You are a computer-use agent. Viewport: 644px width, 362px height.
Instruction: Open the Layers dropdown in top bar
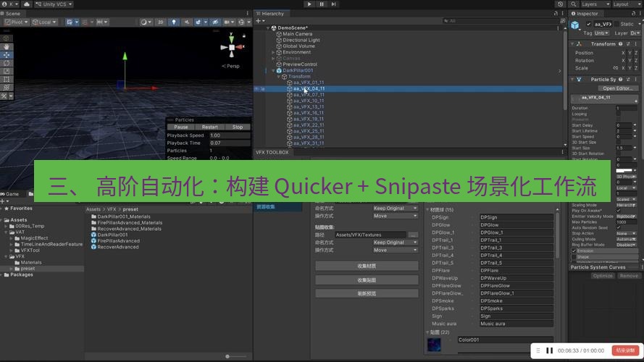[595, 4]
